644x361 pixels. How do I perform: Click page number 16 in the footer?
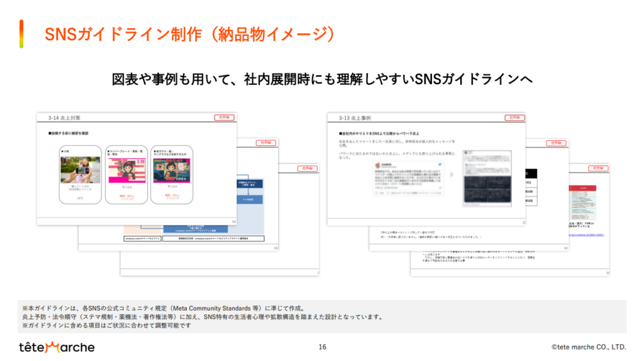click(322, 347)
